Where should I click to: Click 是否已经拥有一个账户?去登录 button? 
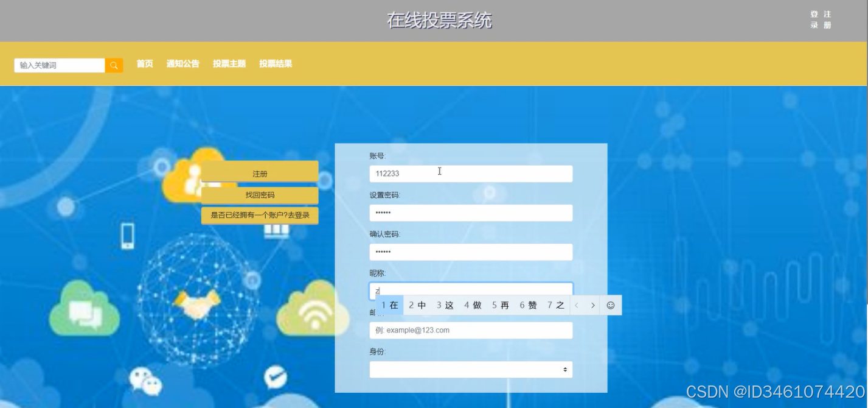click(260, 215)
